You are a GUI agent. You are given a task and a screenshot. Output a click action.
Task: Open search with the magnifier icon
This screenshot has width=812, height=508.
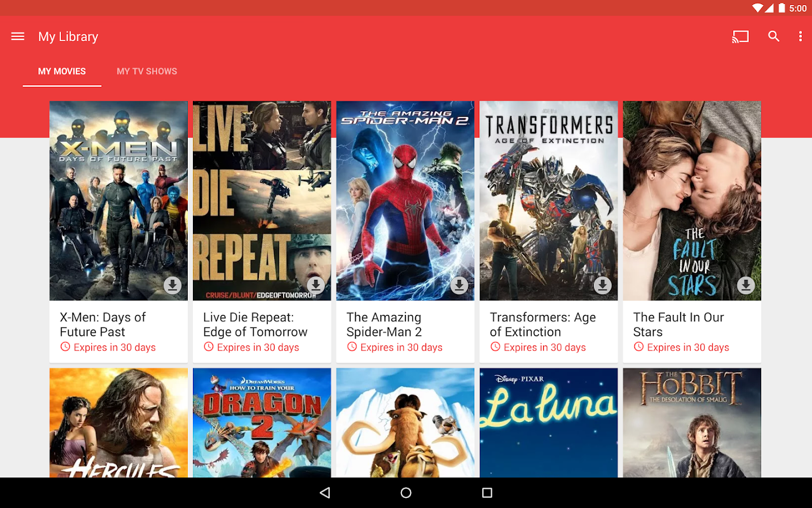pyautogui.click(x=774, y=37)
